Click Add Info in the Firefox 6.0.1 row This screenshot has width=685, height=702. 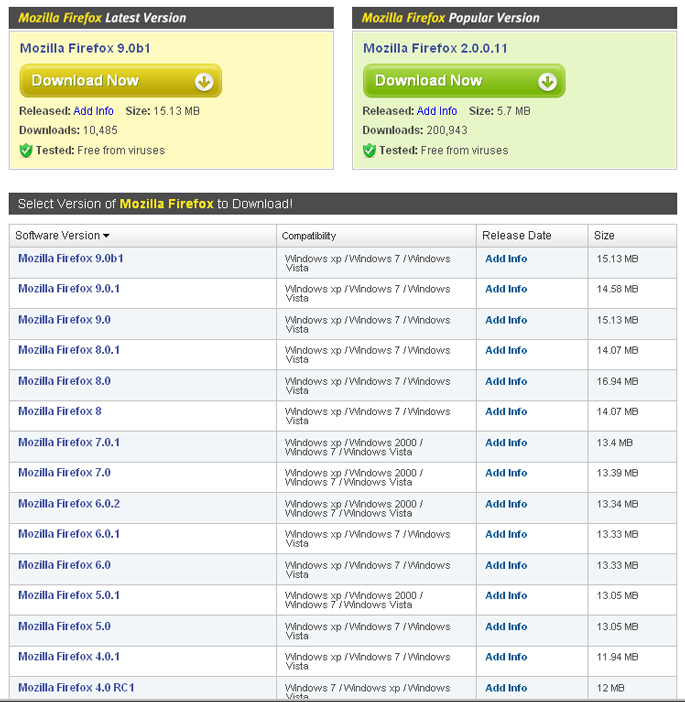pos(506,535)
